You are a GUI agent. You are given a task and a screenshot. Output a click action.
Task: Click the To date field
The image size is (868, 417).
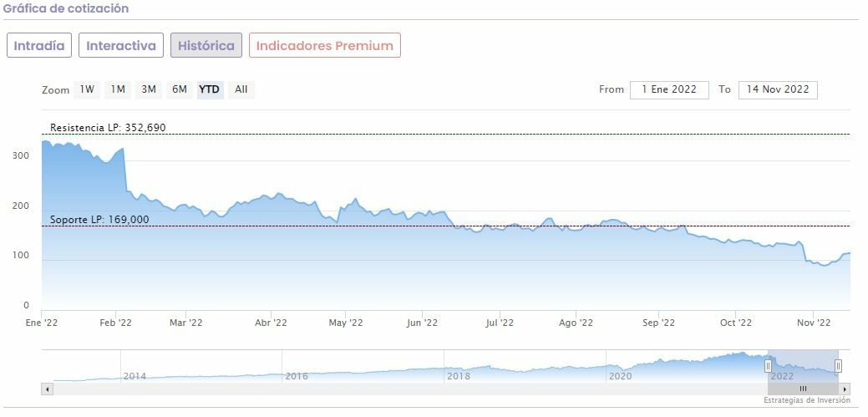click(x=778, y=89)
